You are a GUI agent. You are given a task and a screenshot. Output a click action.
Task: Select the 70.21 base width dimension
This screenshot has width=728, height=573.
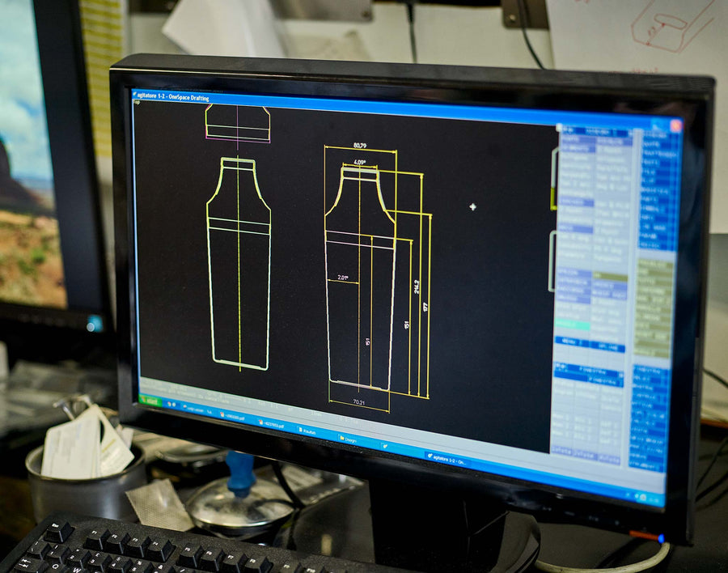tap(358, 401)
